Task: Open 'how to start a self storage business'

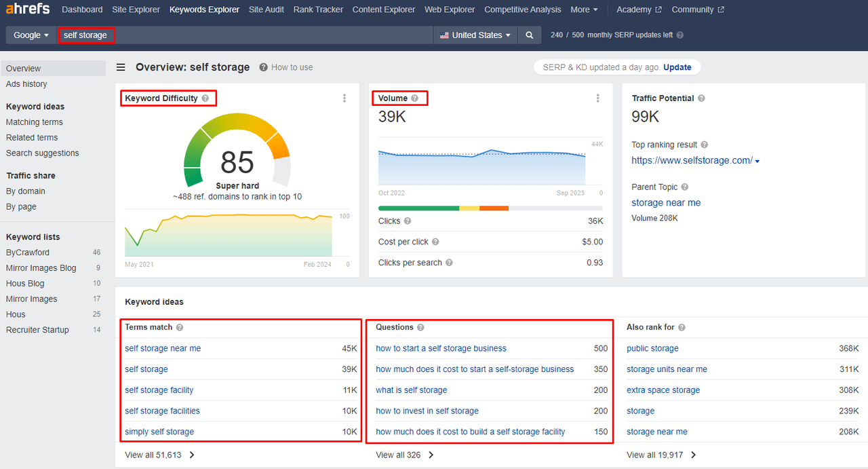Action: (441, 348)
